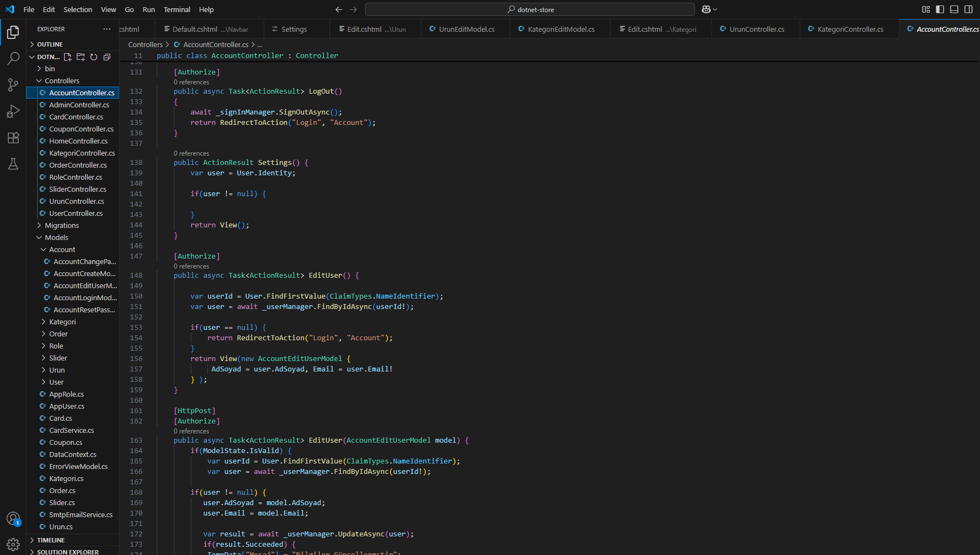Click '0 references' above LogOut method

click(191, 82)
